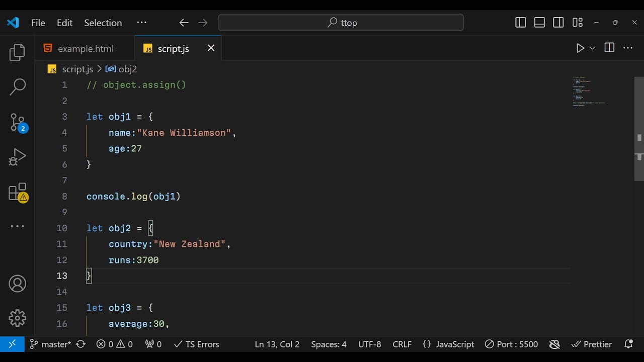644x362 pixels.
Task: Switch to the example.html tab
Action: (85, 49)
